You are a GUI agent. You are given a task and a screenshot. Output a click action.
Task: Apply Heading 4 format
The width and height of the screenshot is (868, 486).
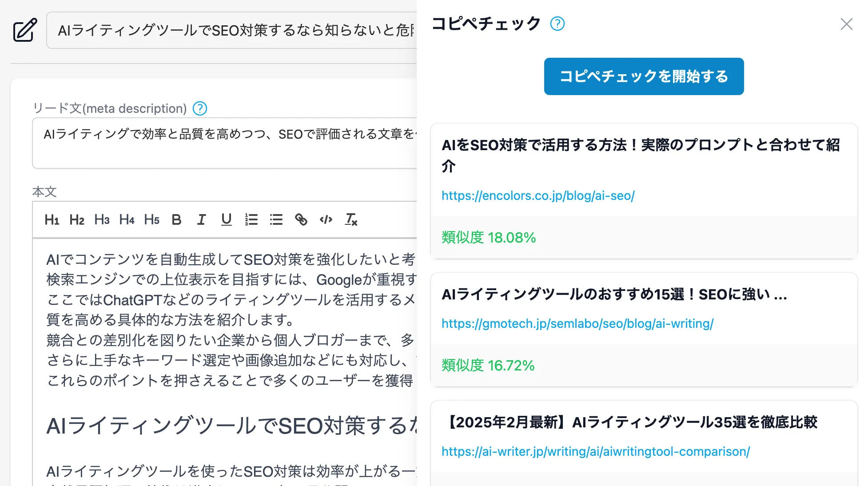coord(127,219)
